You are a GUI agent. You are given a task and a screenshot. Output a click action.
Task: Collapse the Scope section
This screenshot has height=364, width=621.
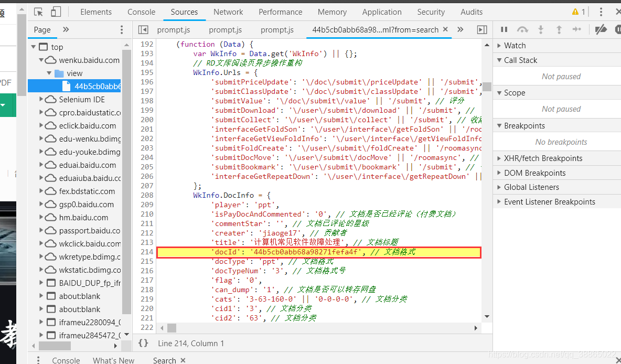(499, 93)
